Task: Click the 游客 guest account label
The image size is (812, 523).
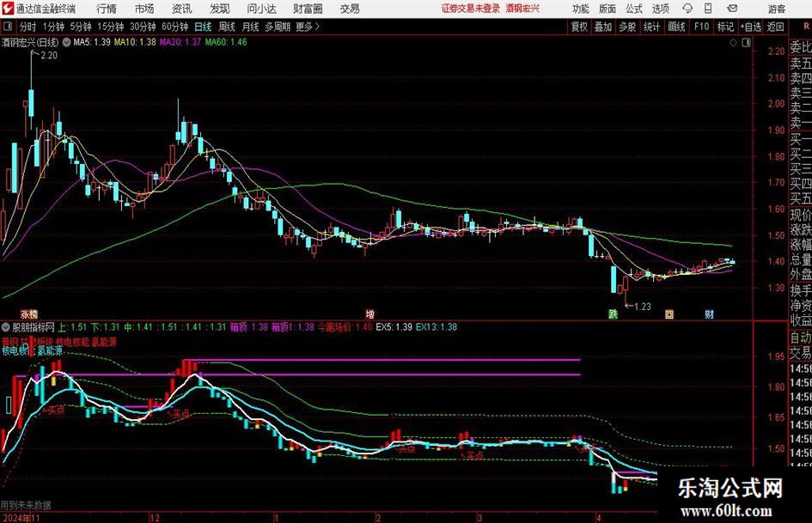Action: (x=777, y=9)
